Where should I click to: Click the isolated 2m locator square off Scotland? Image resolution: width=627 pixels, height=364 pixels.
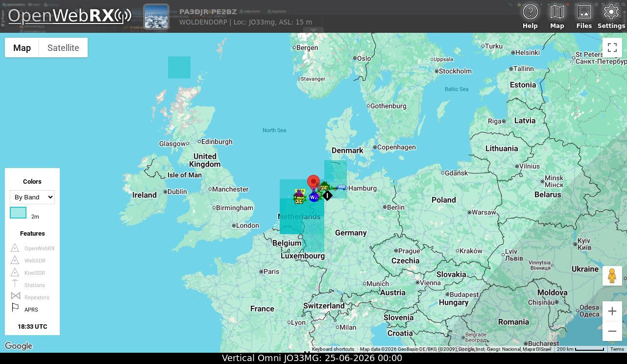coord(179,67)
